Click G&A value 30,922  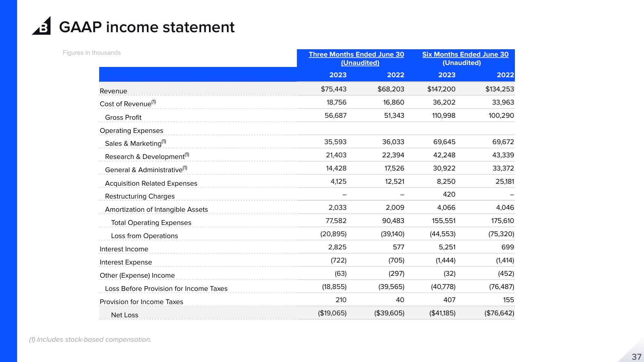point(444,168)
